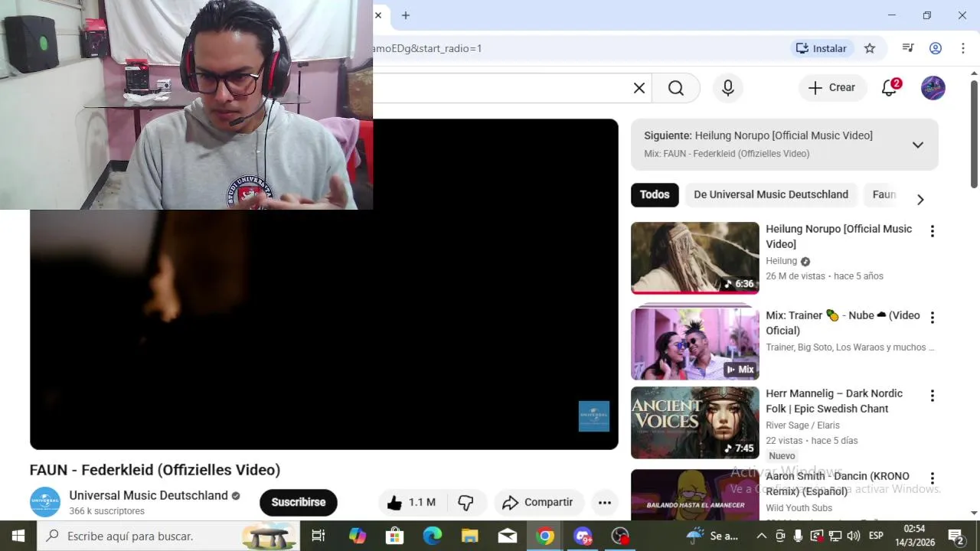
Task: Click the page vertical scrollbar
Action: tap(974, 134)
